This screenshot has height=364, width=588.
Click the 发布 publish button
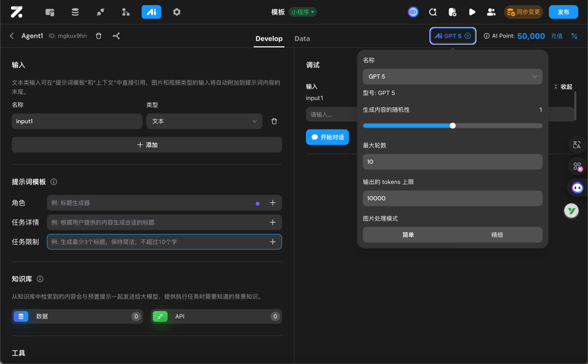tap(563, 12)
